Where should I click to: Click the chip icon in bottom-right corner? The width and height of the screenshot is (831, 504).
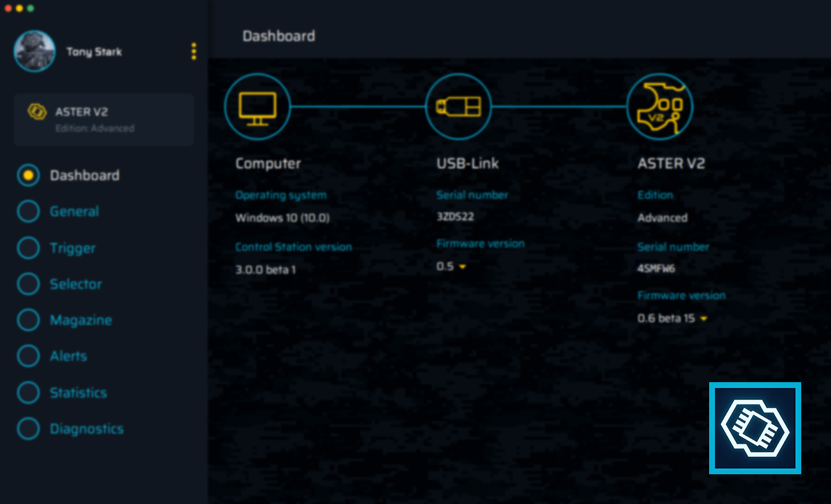click(755, 428)
